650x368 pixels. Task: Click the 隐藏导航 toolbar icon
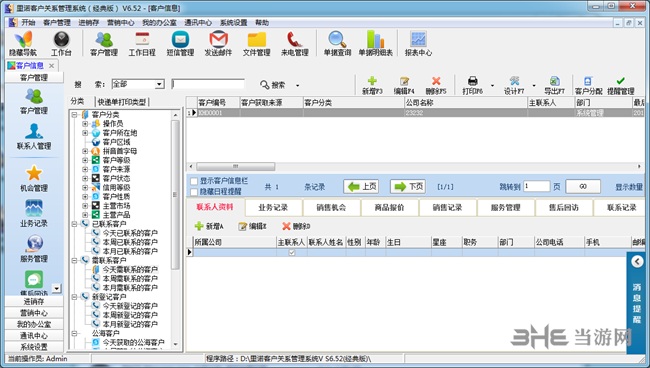(x=23, y=43)
